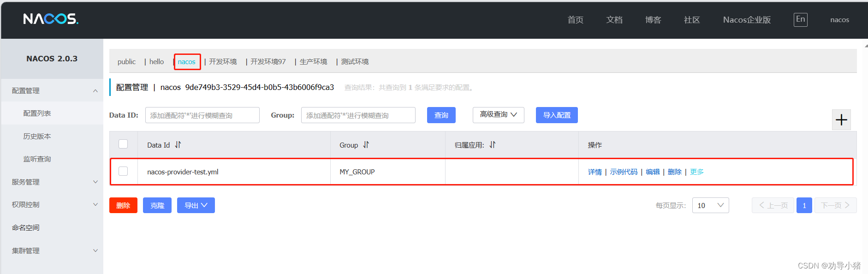This screenshot has width=868, height=274.
Task: Switch to the 生产环境 namespace tab
Action: pos(313,61)
